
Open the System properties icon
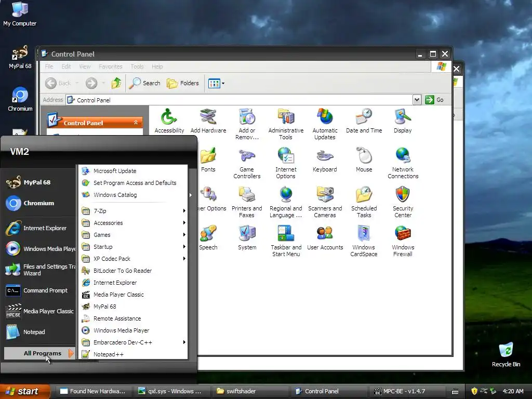[247, 238]
